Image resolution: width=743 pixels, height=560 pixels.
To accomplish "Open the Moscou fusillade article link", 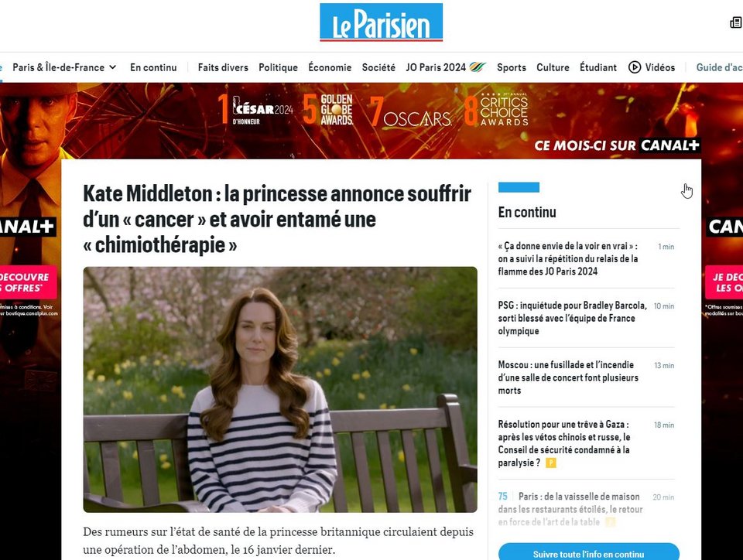I will click(568, 377).
